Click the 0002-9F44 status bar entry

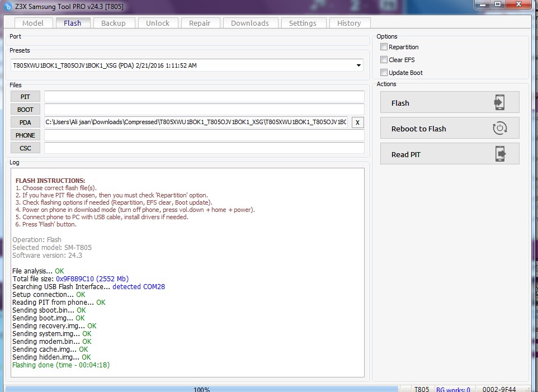tap(499, 389)
